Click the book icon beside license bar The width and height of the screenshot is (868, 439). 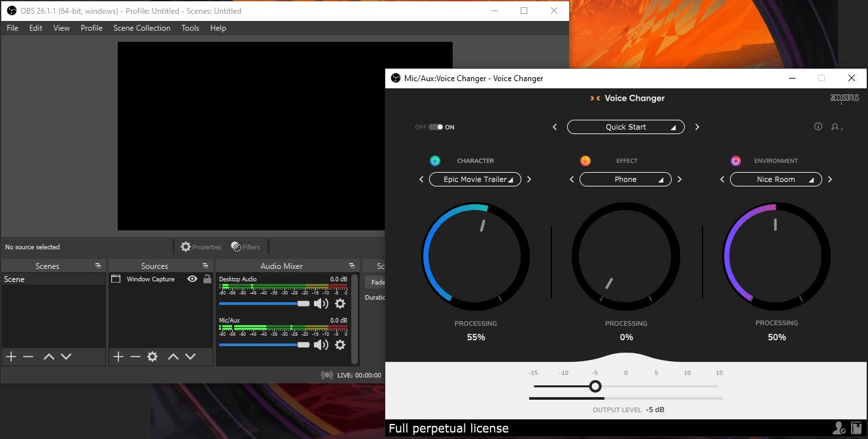pos(856,429)
